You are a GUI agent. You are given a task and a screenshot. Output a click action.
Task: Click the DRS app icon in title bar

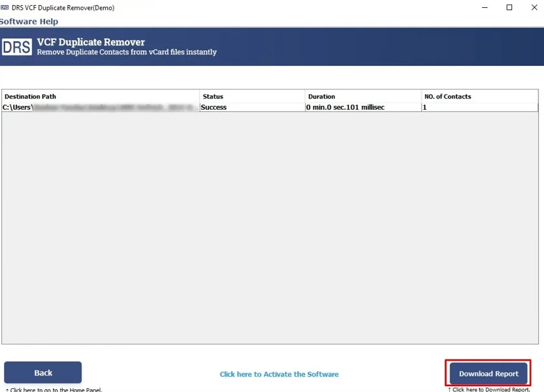pyautogui.click(x=5, y=7)
